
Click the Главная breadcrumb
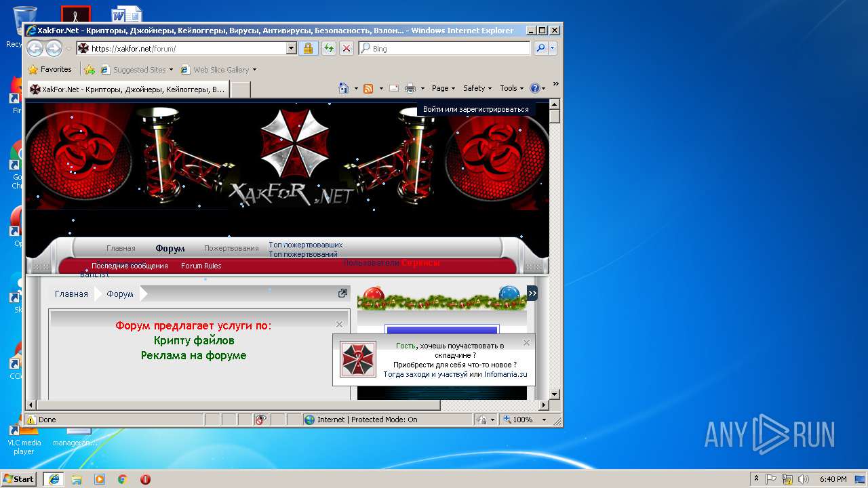coord(71,294)
